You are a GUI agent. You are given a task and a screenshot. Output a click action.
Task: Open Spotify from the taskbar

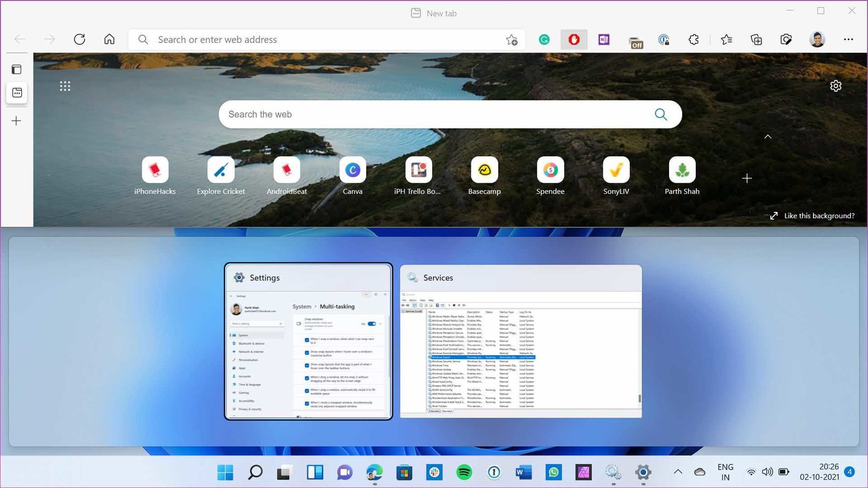pos(464,472)
